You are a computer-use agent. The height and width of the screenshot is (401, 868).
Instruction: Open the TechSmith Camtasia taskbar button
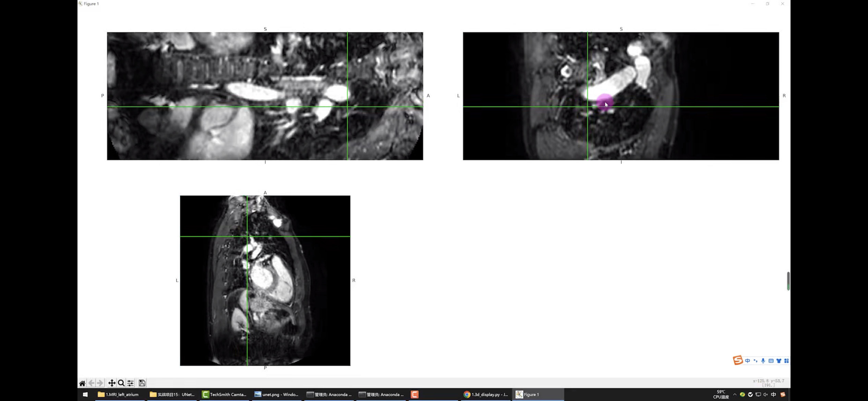tap(224, 394)
